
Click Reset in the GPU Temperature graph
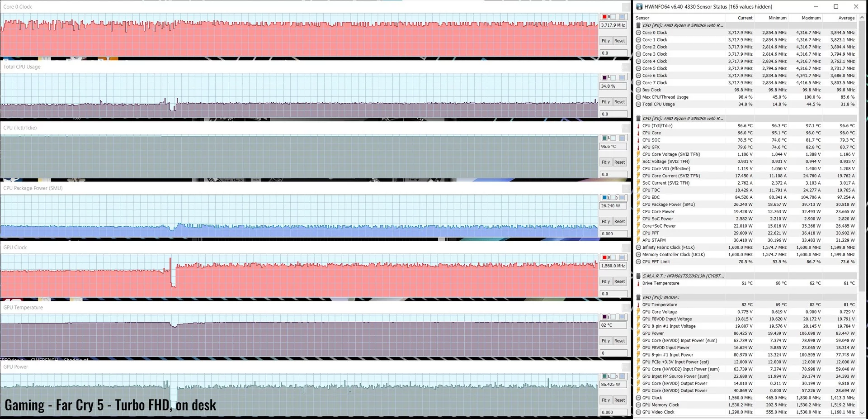point(620,341)
